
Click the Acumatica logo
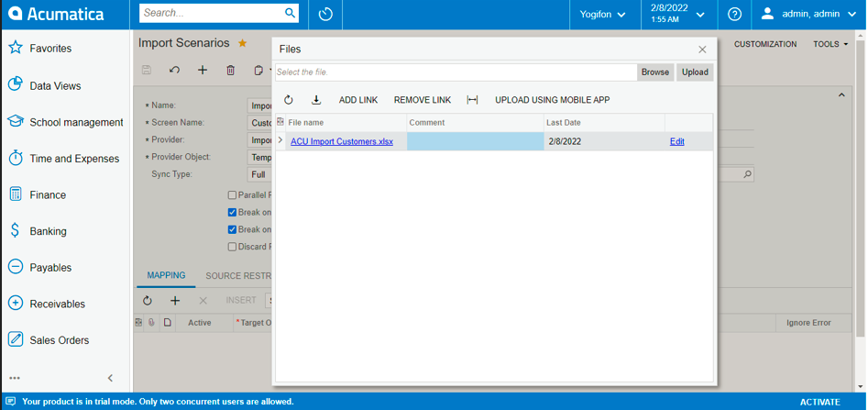click(57, 14)
